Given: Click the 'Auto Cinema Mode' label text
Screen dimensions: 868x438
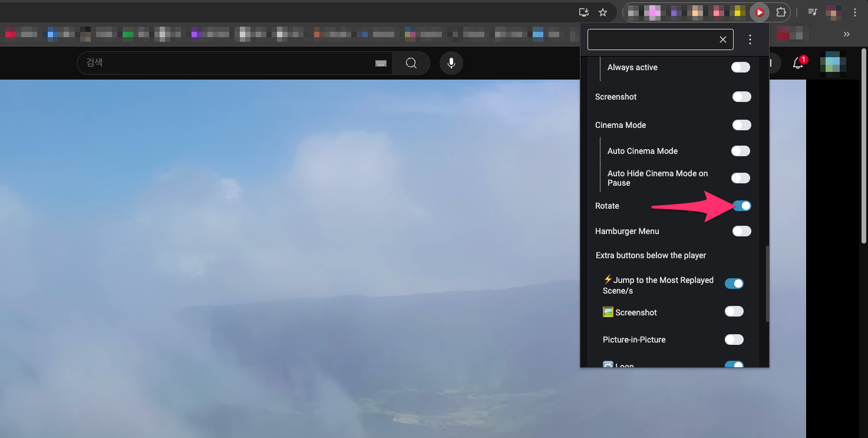Looking at the screenshot, I should point(642,151).
